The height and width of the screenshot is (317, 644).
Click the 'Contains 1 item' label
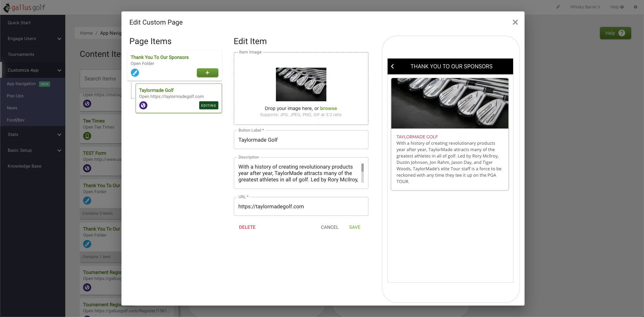[97, 257]
